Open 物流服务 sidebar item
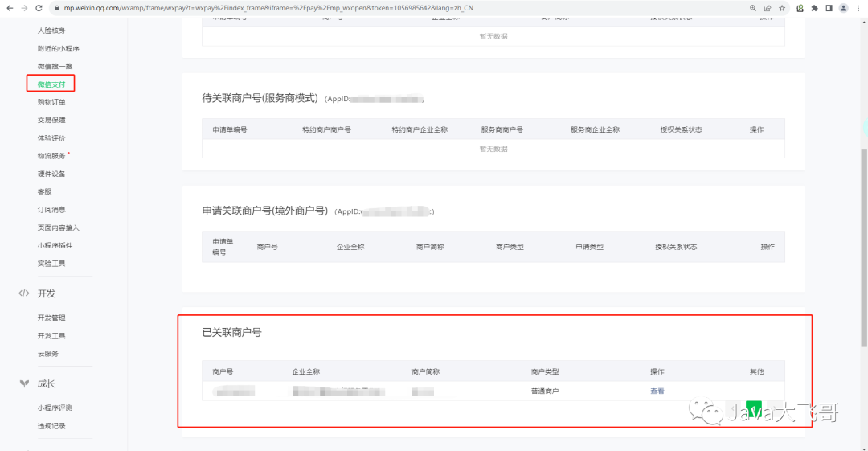868x451 pixels. click(51, 156)
